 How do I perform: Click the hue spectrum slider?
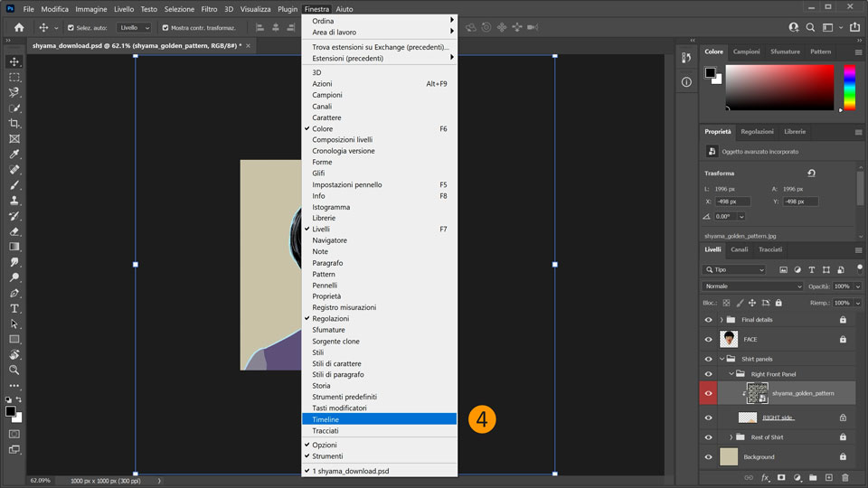tap(849, 88)
